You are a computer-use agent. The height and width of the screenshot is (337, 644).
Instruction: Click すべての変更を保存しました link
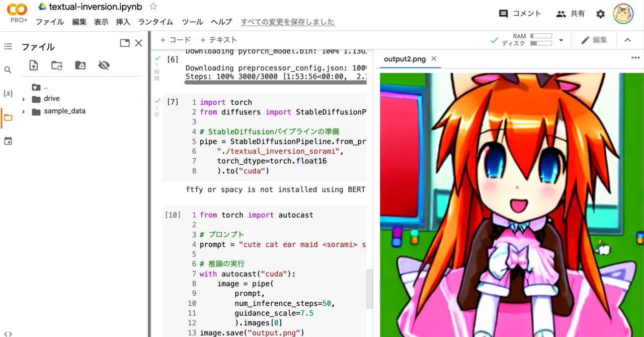point(288,22)
